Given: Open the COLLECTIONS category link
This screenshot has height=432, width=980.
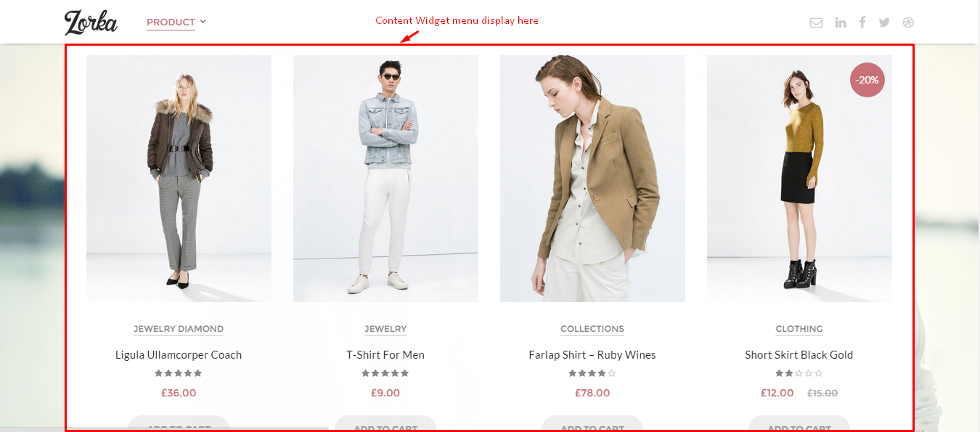Looking at the screenshot, I should 592,329.
